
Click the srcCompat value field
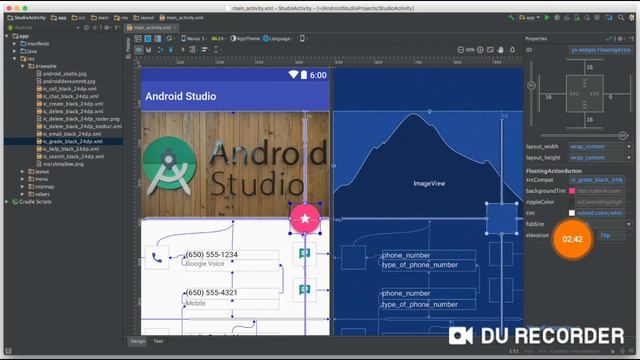point(597,180)
